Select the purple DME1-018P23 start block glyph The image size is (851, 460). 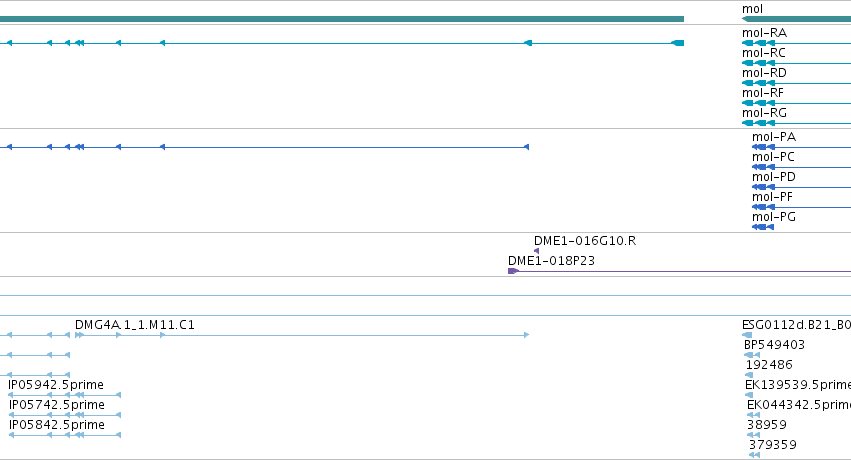[x=513, y=271]
